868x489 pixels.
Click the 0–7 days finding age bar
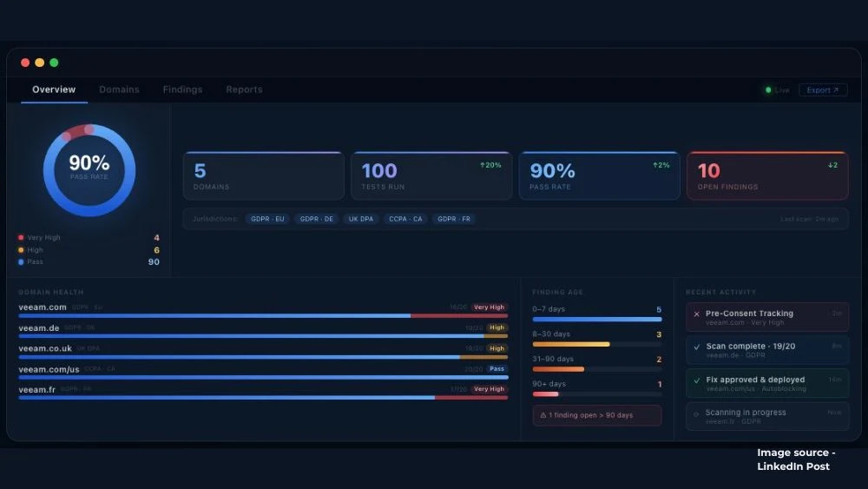[x=597, y=319]
